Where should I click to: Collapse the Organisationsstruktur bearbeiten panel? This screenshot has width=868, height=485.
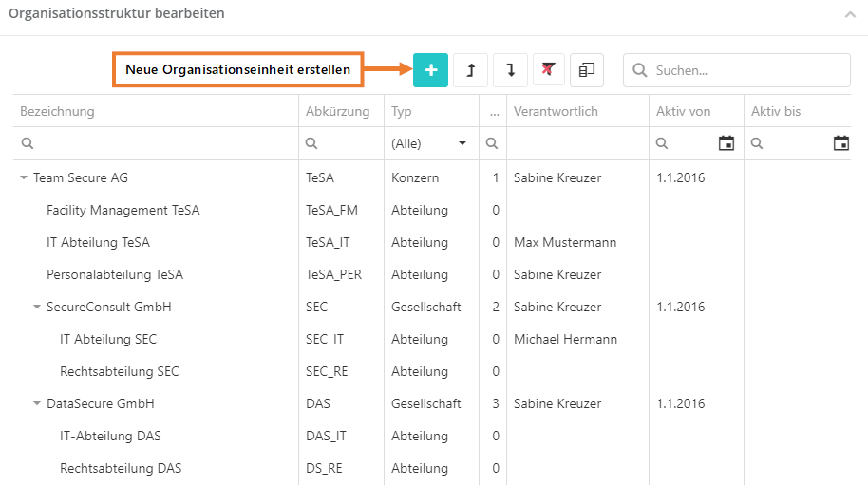849,15
